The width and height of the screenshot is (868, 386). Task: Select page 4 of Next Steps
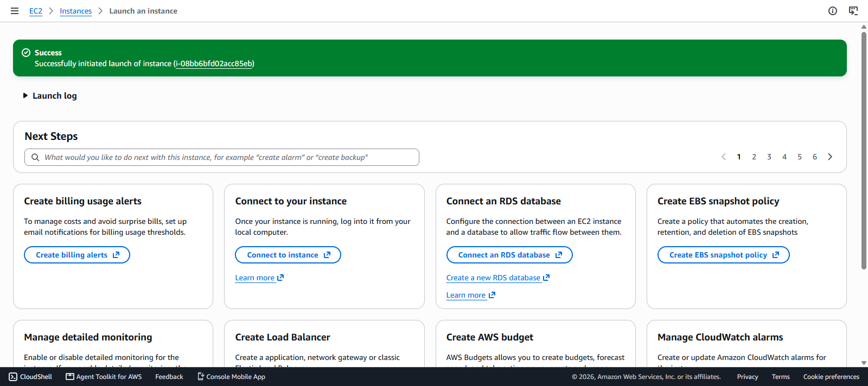coord(784,157)
